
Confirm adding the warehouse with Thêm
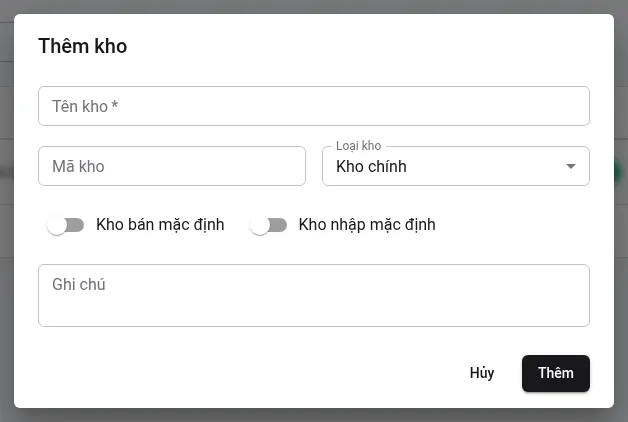[x=556, y=373]
